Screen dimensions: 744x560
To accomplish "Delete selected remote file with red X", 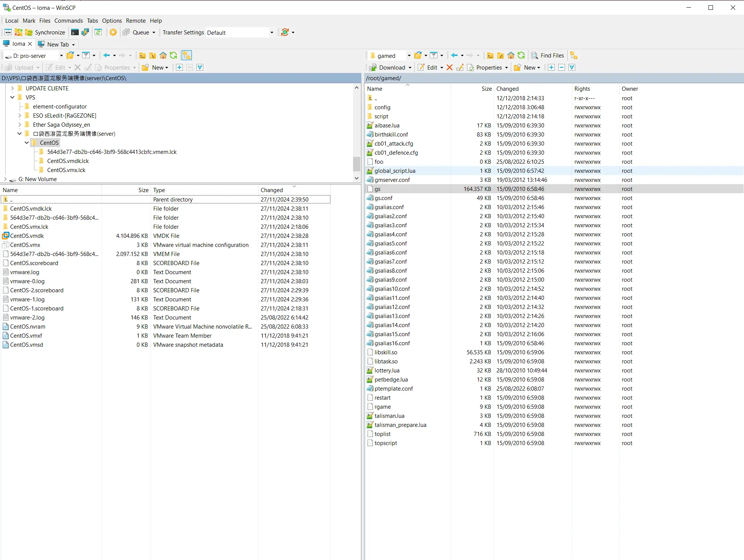I will tap(450, 67).
